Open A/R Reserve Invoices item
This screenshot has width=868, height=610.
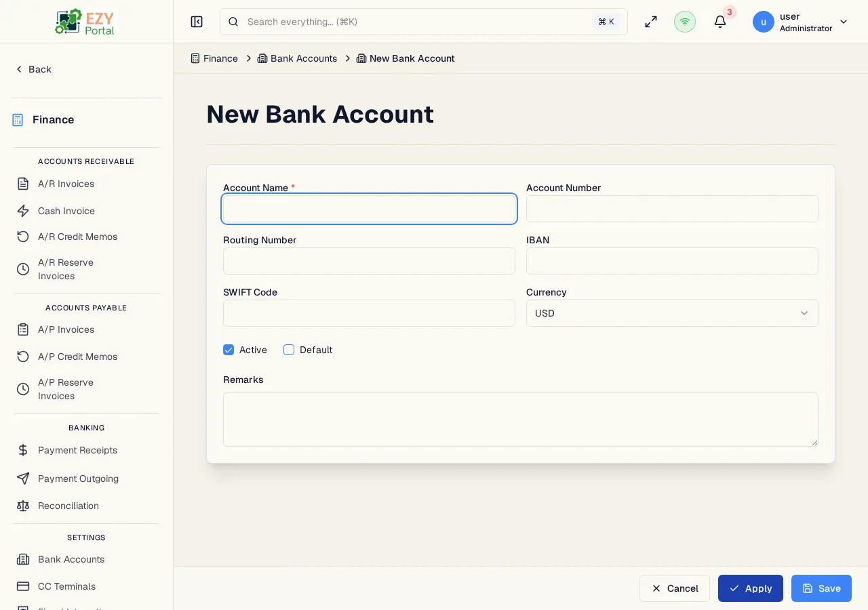pos(66,269)
